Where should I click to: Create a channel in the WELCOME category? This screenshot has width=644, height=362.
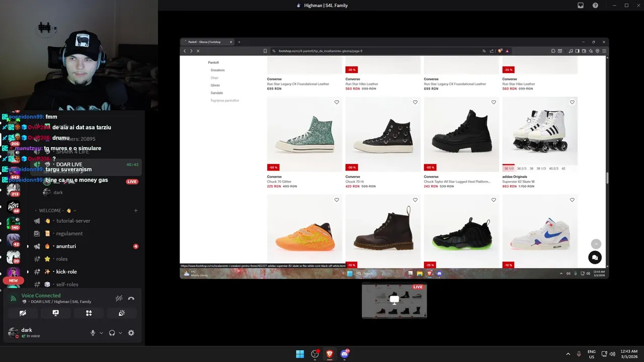(x=136, y=211)
